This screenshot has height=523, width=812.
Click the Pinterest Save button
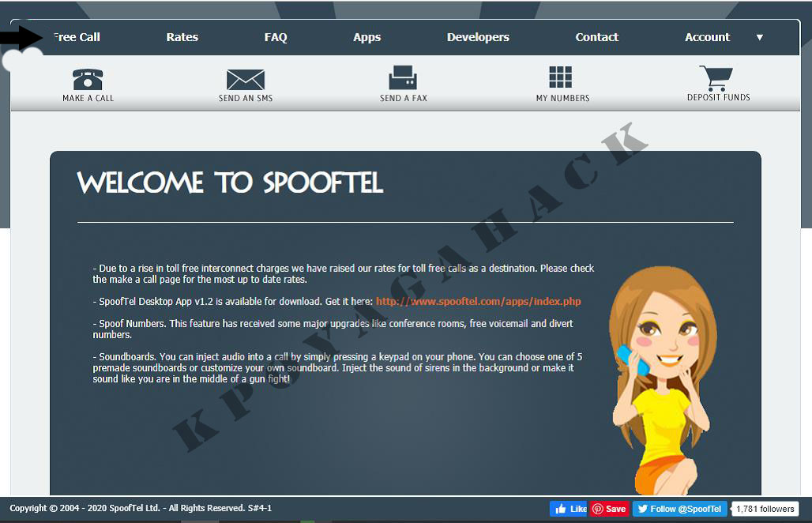click(610, 509)
